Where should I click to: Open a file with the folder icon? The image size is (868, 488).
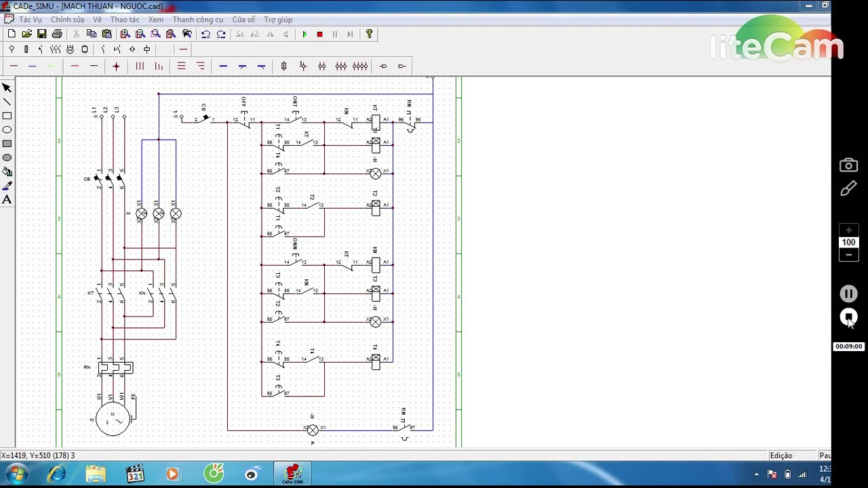(26, 34)
